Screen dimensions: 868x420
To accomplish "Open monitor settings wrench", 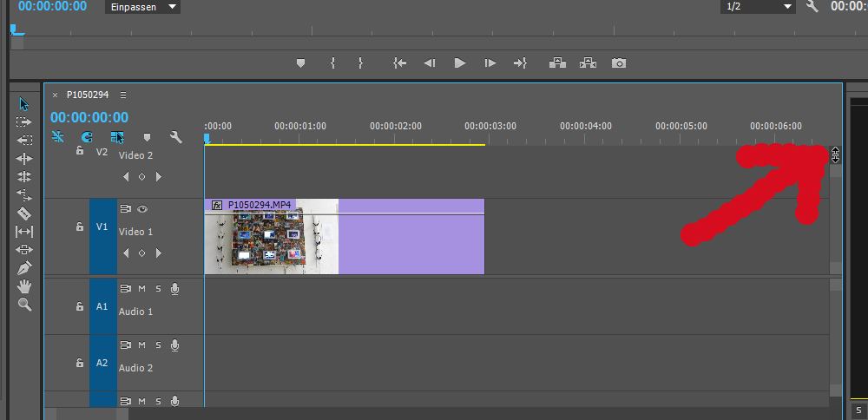I will tap(812, 7).
